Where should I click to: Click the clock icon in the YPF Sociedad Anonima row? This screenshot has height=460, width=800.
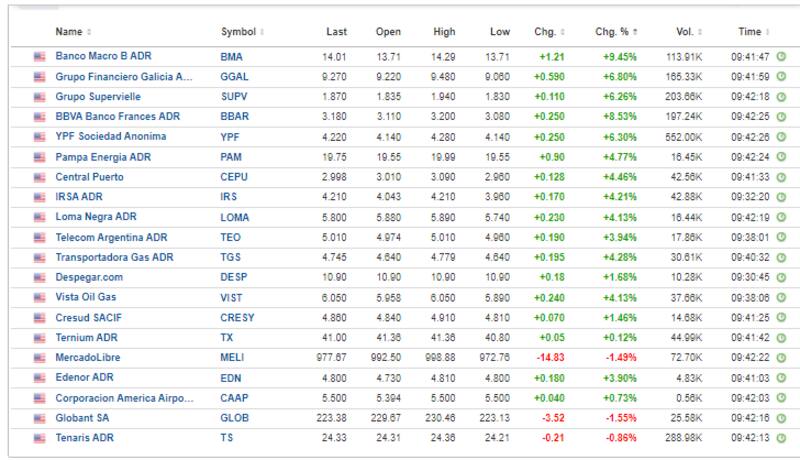tap(781, 137)
